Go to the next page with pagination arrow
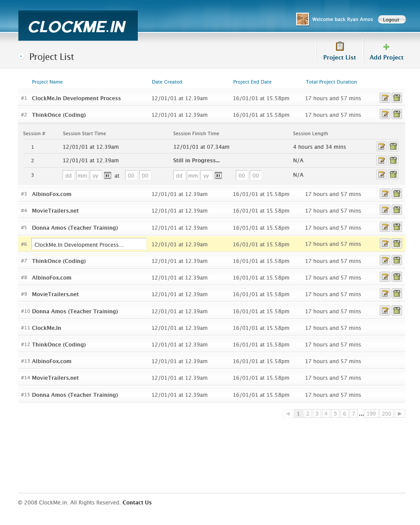This screenshot has height=525, width=420. pos(400,413)
